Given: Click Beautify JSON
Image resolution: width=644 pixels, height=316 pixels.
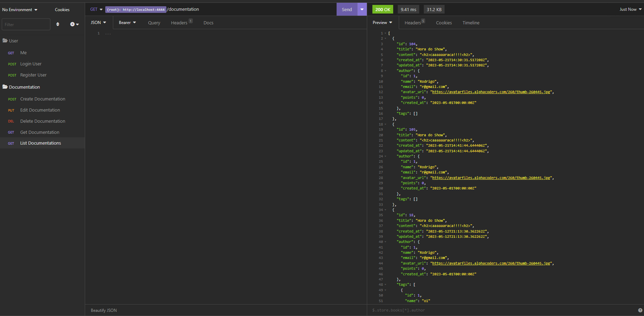Looking at the screenshot, I should pyautogui.click(x=103, y=310).
